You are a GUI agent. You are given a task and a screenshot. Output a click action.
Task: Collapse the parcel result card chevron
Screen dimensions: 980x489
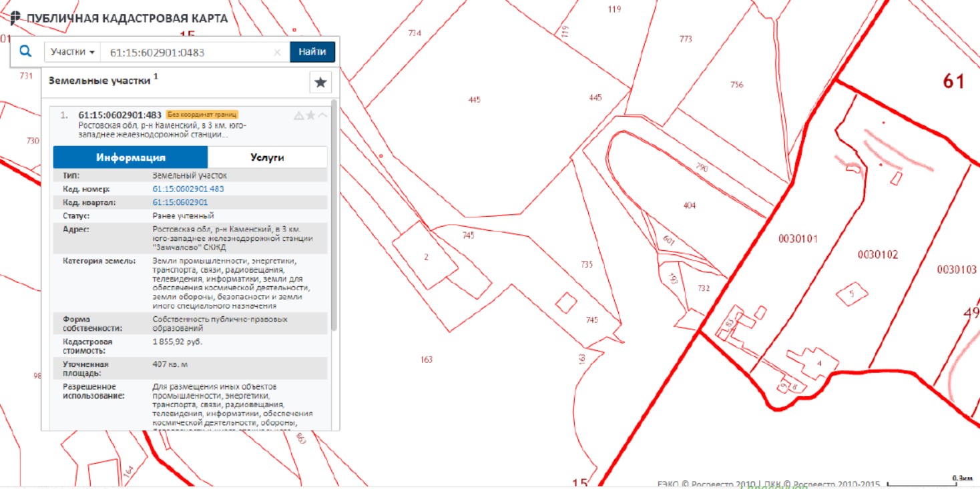[322, 115]
